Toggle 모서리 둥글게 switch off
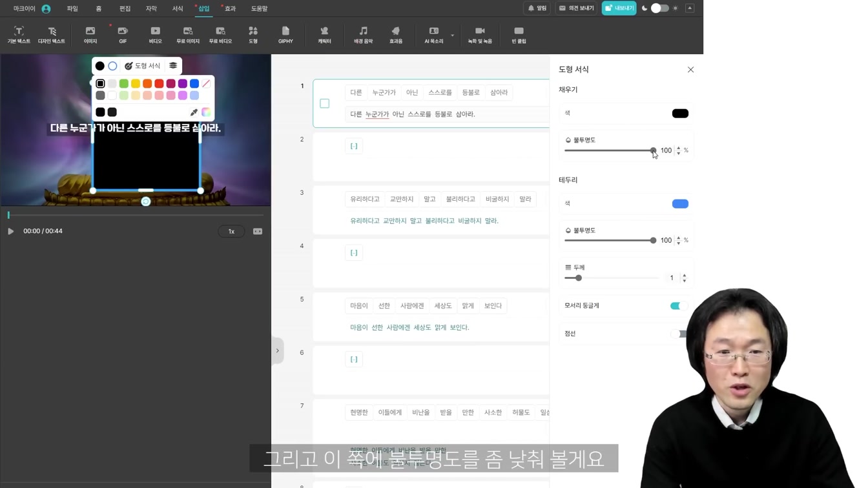This screenshot has height=488, width=868. tap(678, 306)
